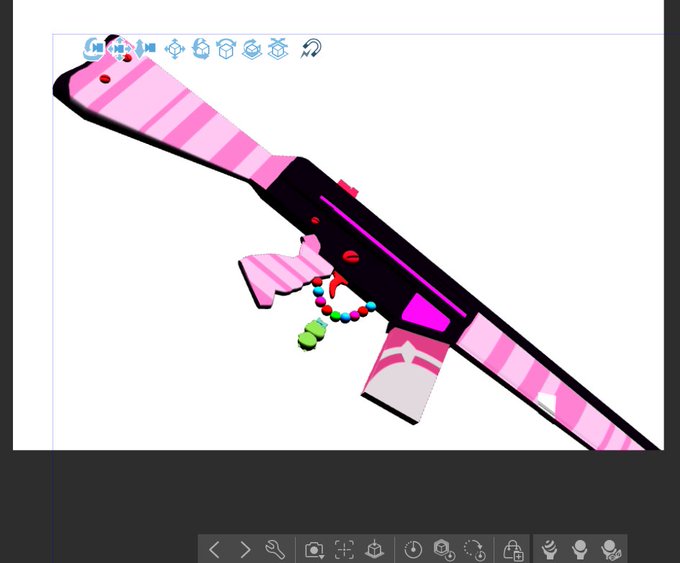Screen dimensions: 680x563
Task: Select the move object along ground icon
Action: tap(278, 49)
